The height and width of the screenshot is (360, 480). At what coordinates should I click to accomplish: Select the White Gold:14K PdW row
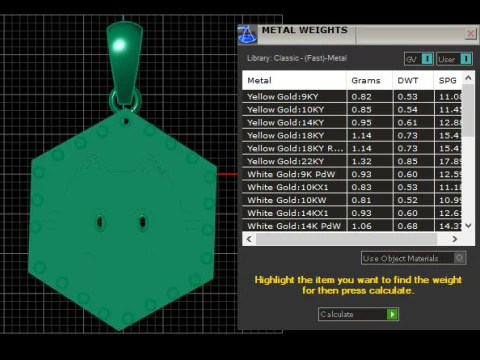[x=352, y=226]
